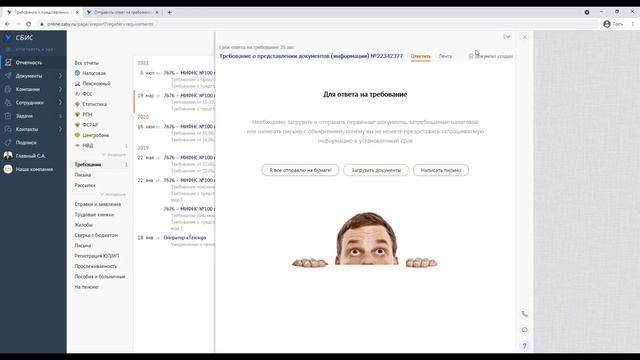Click the СБИС bird logo
This screenshot has width=640, height=360.
[8, 38]
